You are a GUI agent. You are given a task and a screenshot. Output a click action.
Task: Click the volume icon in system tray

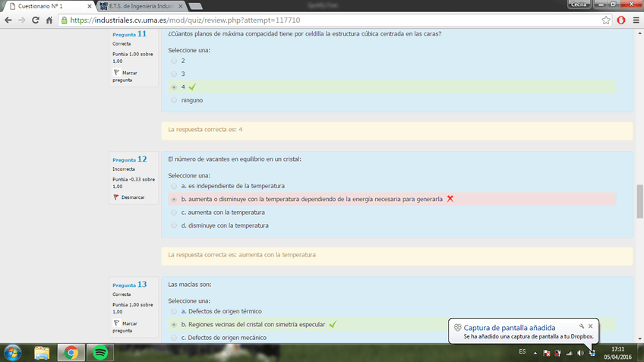(x=579, y=353)
